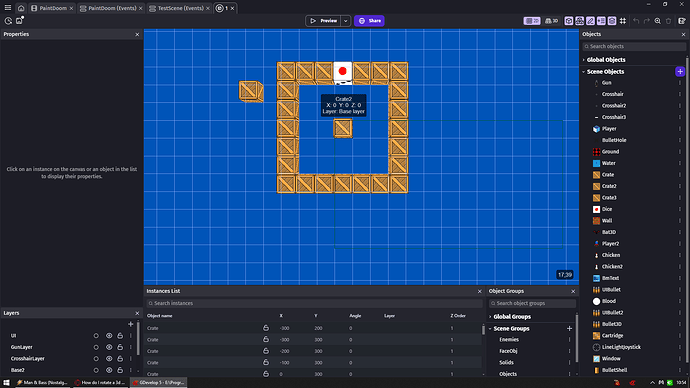This screenshot has width=690, height=388.
Task: Click the undo arrow icon
Action: click(x=636, y=21)
